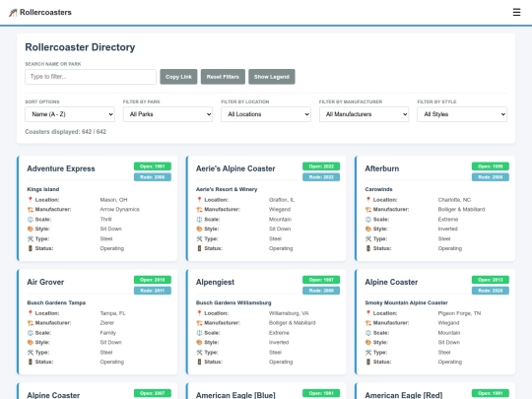Image resolution: width=532 pixels, height=399 pixels.
Task: Click the Show Legend button
Action: [x=272, y=77]
